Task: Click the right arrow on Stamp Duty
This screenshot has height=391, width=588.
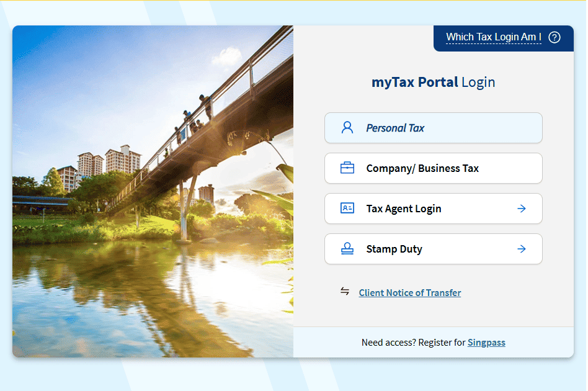Action: point(522,249)
